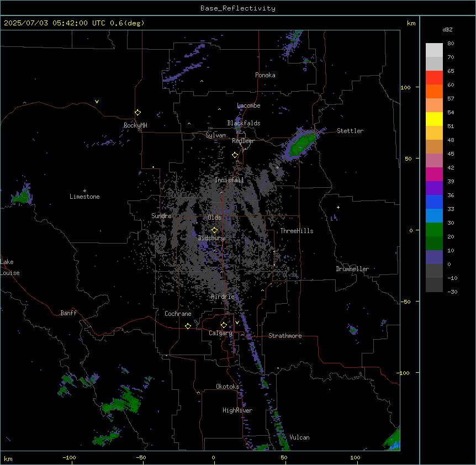This screenshot has height=465, width=476.
Task: Click the Ponoka label
Action: 265,75
